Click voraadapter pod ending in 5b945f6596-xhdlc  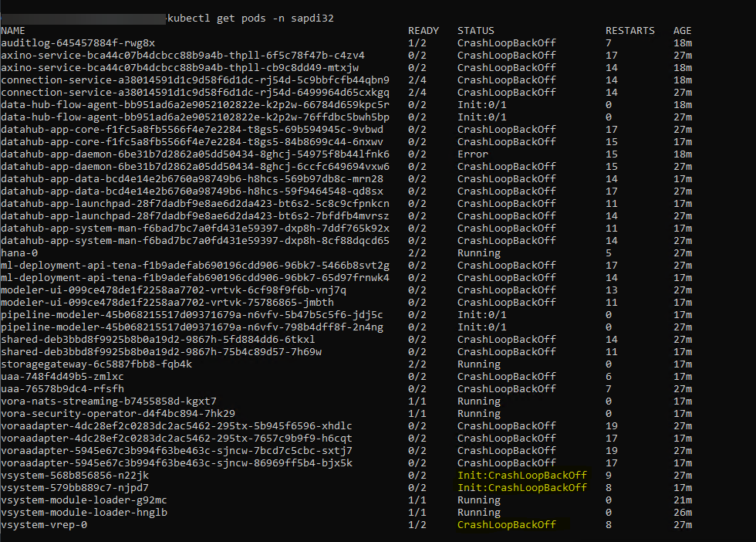pyautogui.click(x=177, y=426)
